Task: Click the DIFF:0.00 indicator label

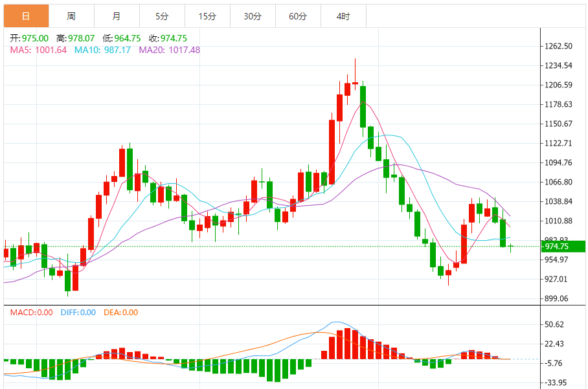Action: click(x=78, y=313)
